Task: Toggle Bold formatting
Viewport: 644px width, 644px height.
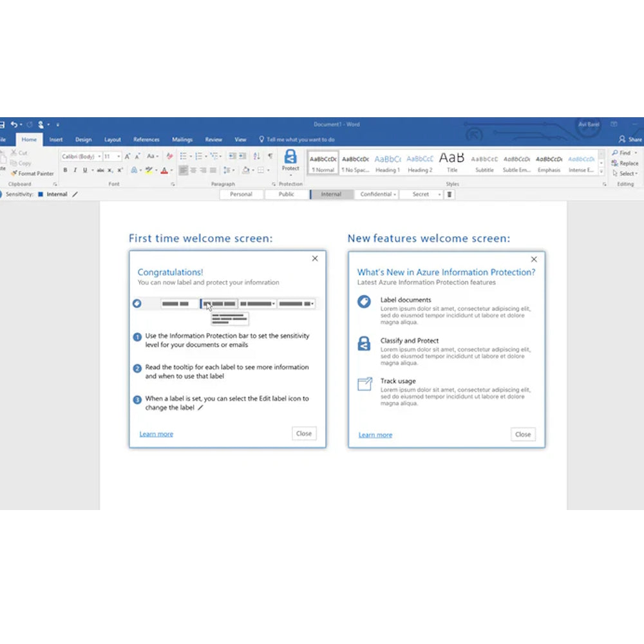Action: (65, 171)
